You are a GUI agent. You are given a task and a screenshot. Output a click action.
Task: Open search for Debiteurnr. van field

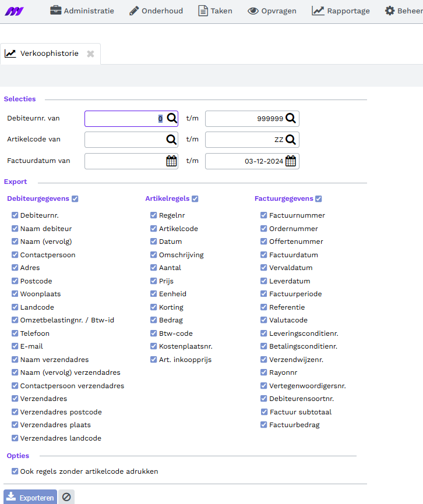(172, 118)
